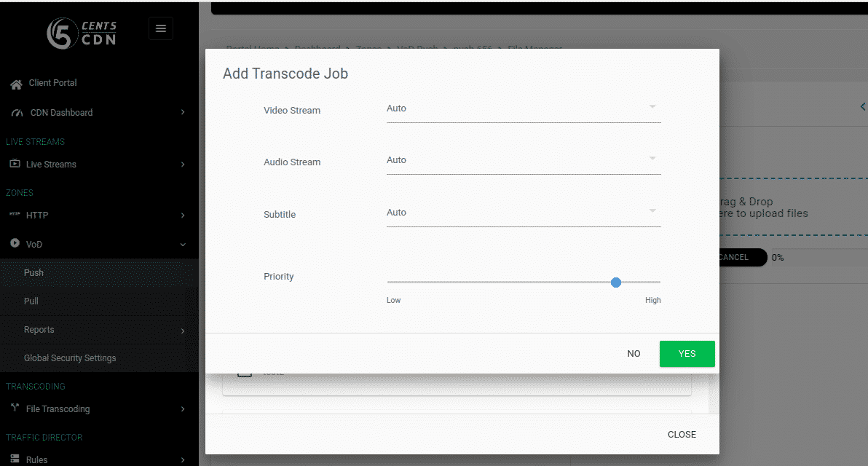Click the Client Portal home icon

coord(16,84)
